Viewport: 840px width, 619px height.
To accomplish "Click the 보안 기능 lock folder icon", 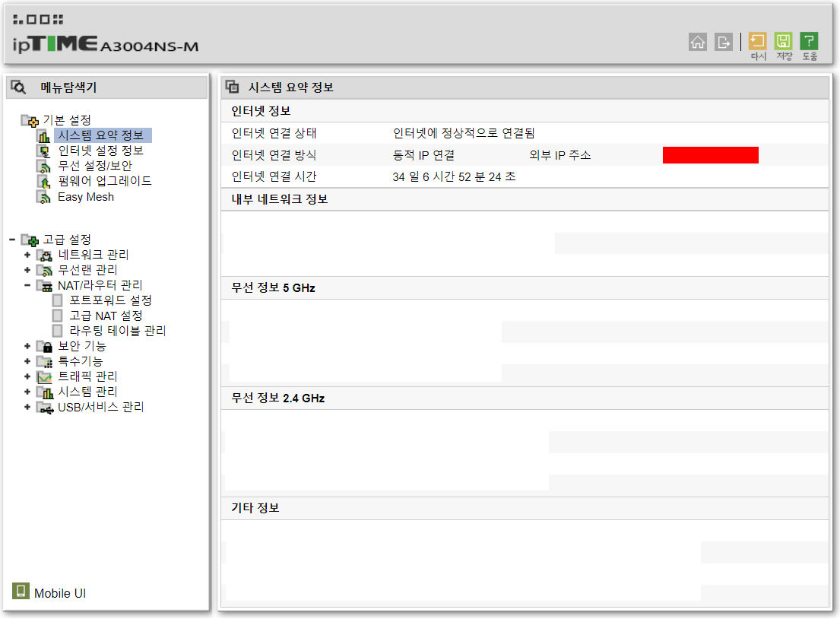I will point(44,346).
